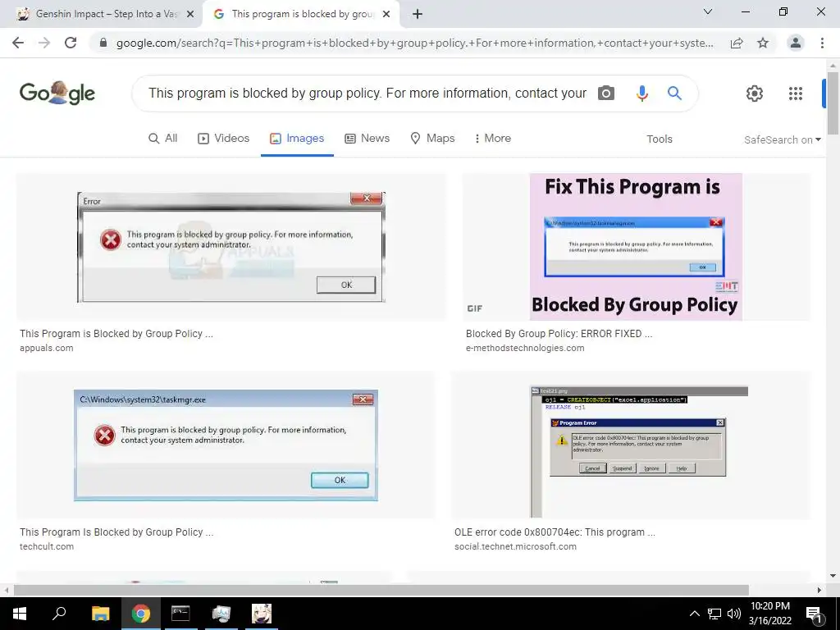Click the horizontal scrollbar thumb
Image resolution: width=840 pixels, height=630 pixels.
[381, 590]
